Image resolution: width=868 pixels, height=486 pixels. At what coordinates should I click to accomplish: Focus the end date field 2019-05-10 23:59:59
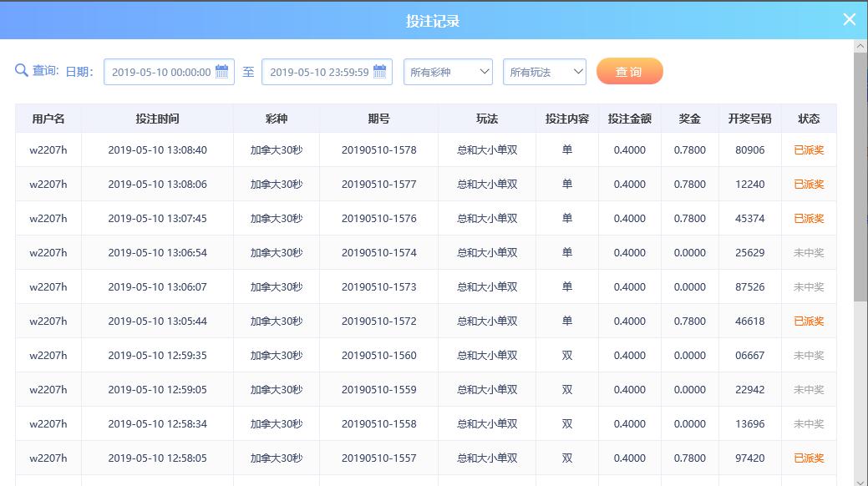coord(318,72)
